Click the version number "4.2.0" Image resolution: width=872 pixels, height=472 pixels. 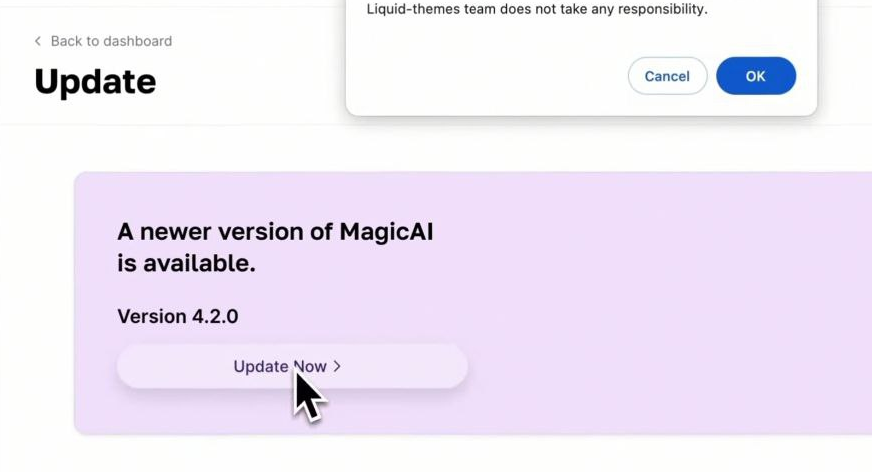214,317
